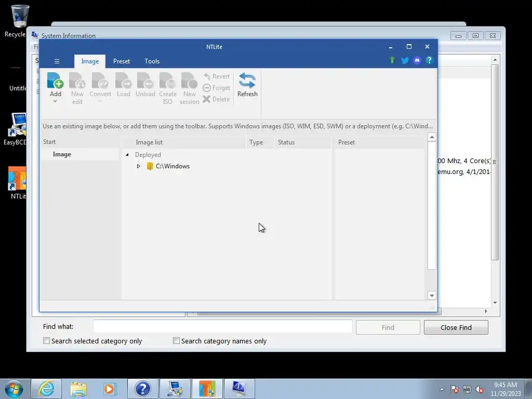Click the Revert toolbar item
532x399 pixels.
(x=217, y=76)
